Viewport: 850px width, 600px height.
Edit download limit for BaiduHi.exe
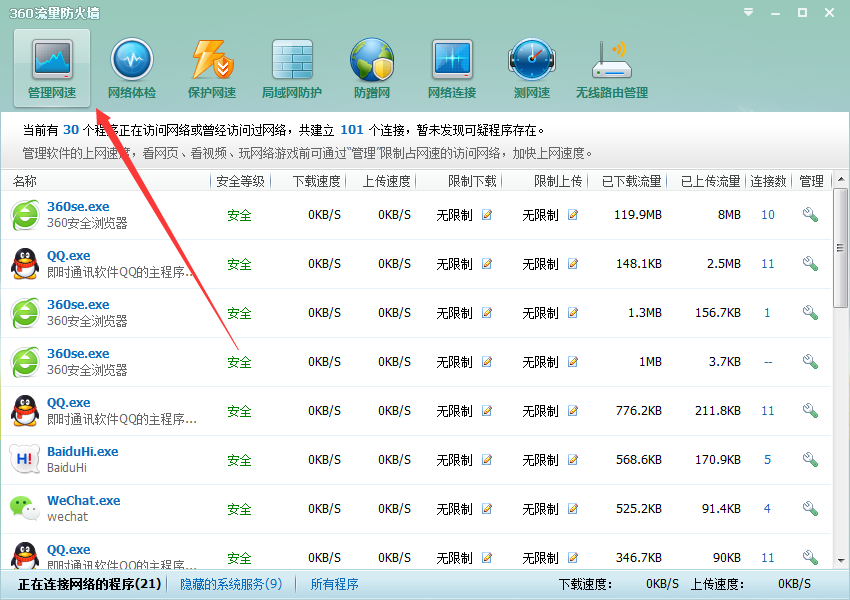click(x=487, y=460)
